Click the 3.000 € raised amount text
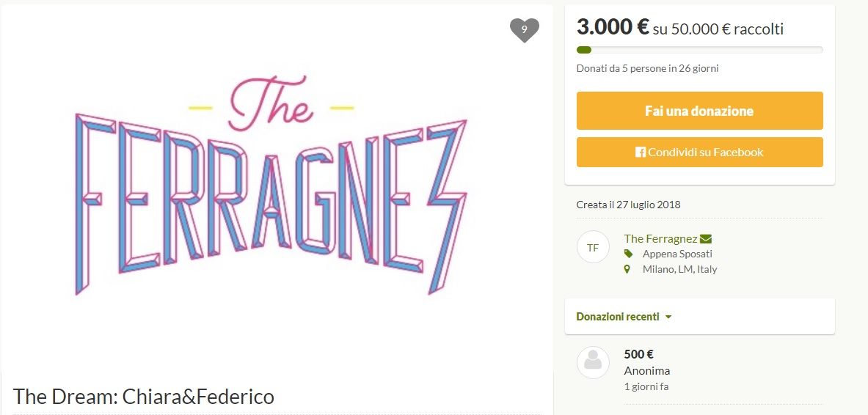 [x=612, y=27]
